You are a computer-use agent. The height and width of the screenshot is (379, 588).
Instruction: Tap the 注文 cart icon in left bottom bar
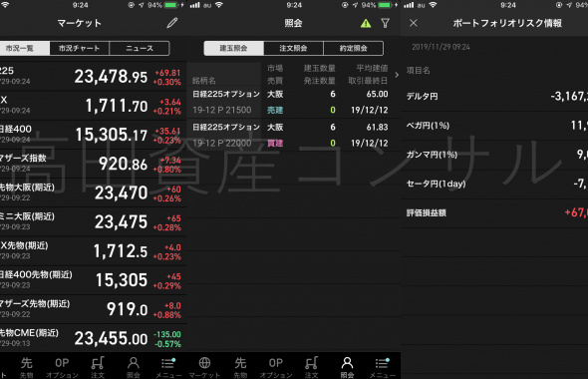[98, 367]
